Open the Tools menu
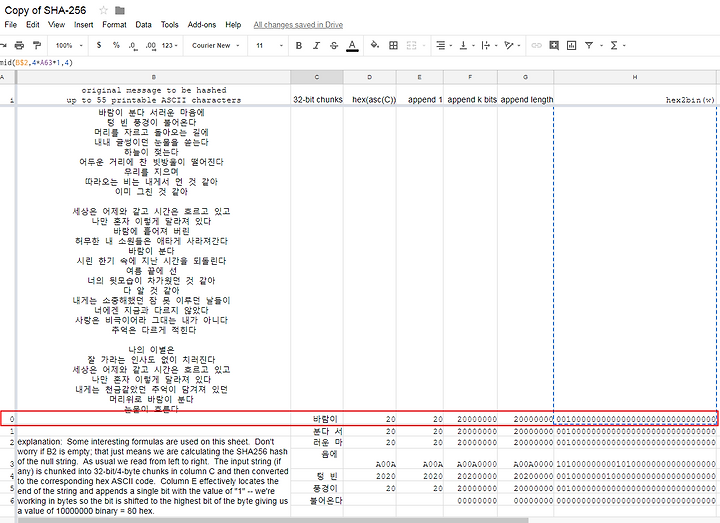Viewport: 720px width, 523px height. pos(169,25)
